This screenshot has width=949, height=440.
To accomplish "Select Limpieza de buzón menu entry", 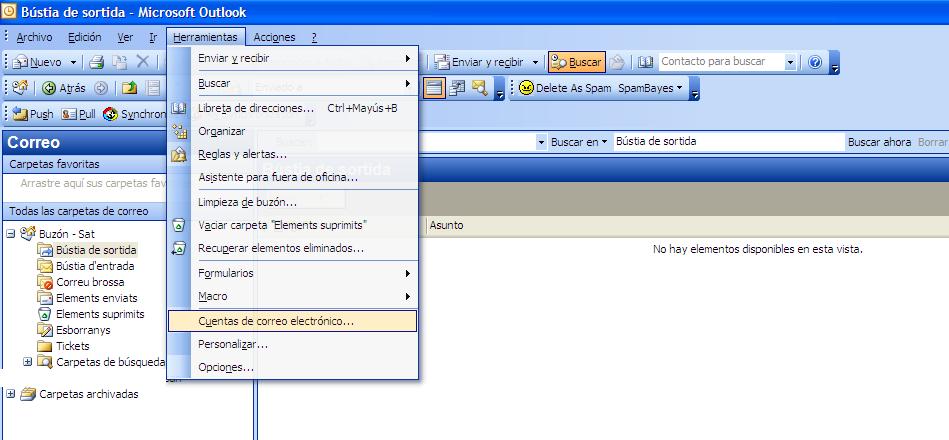I will tap(292, 202).
